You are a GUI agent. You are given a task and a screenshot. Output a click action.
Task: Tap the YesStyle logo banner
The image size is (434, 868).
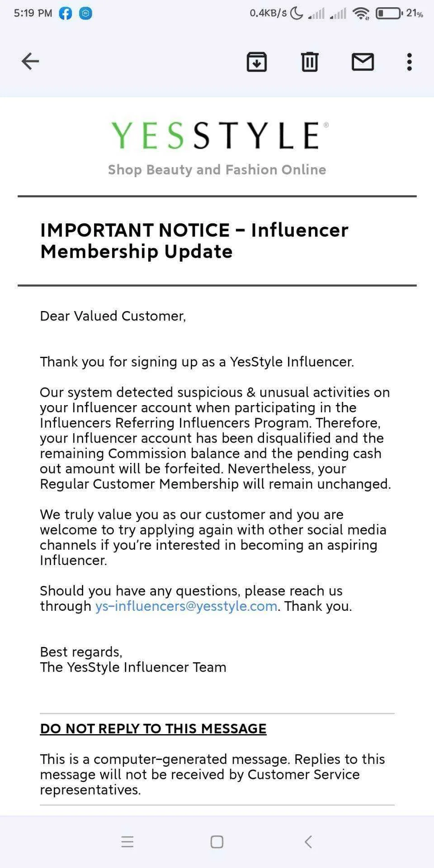219,135
